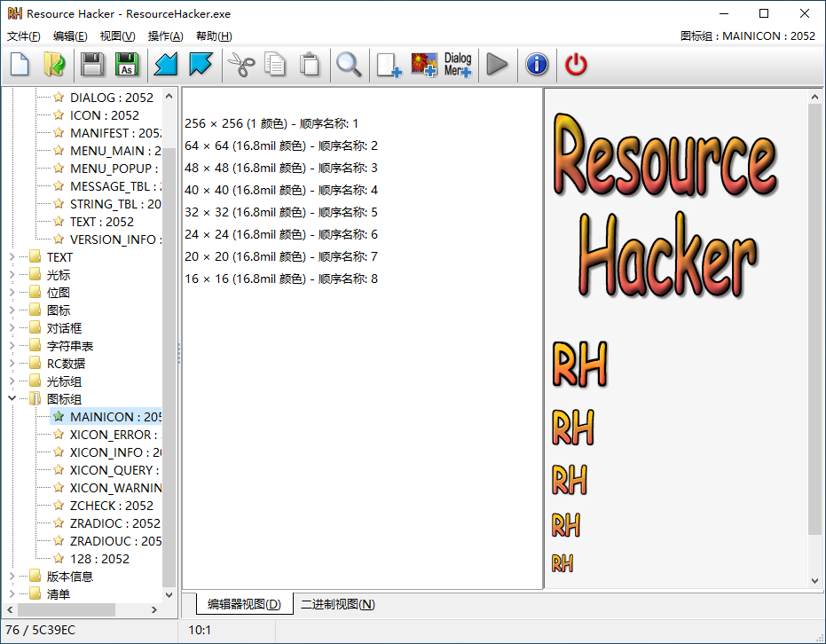Expand the 清单 folder node
The width and height of the screenshot is (826, 644).
(12, 594)
